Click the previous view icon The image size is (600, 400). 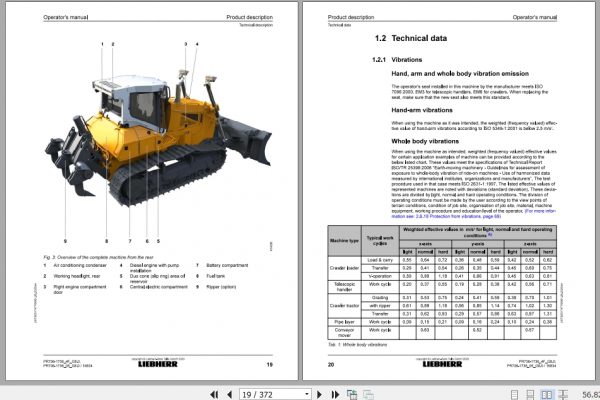[x=352, y=394]
